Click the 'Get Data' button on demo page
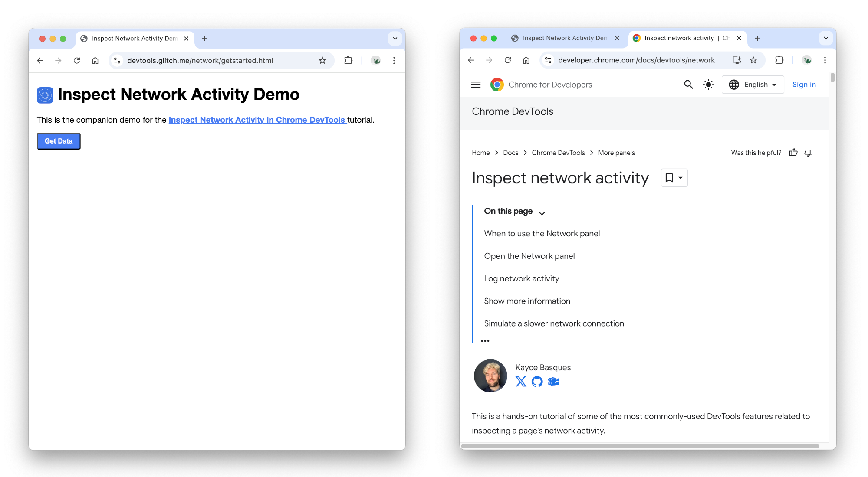This screenshot has height=477, width=868. click(58, 140)
